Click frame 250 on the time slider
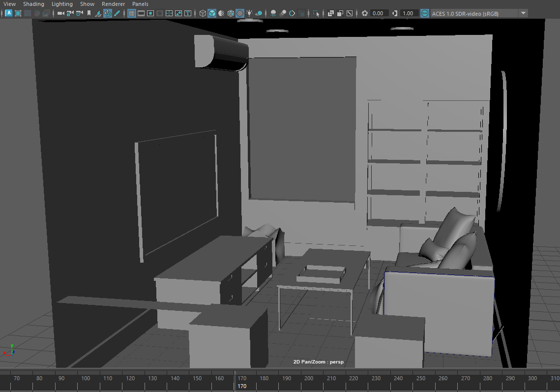Screen dimensions: 560x392 (x=421, y=378)
